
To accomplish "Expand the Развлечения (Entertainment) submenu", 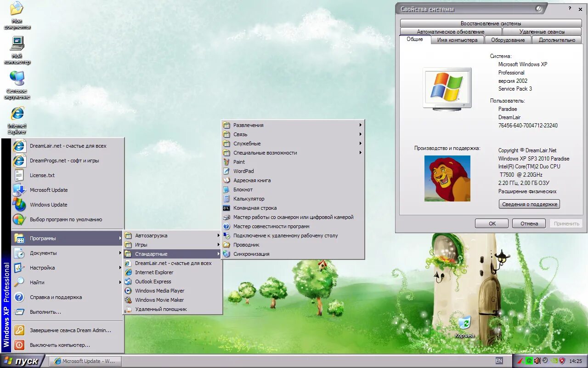I will point(249,125).
